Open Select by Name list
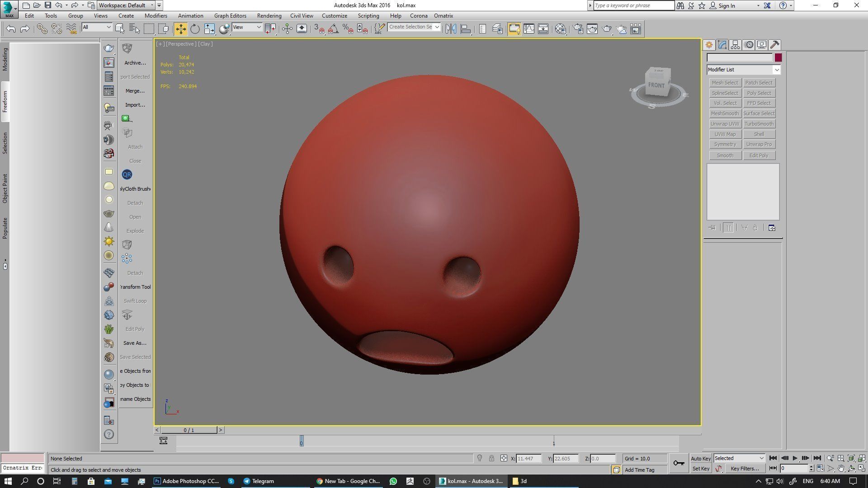 (134, 29)
